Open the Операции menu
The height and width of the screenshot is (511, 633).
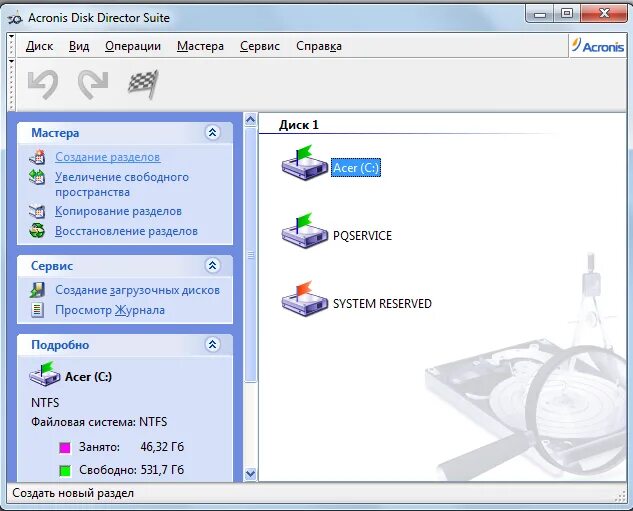click(x=133, y=46)
